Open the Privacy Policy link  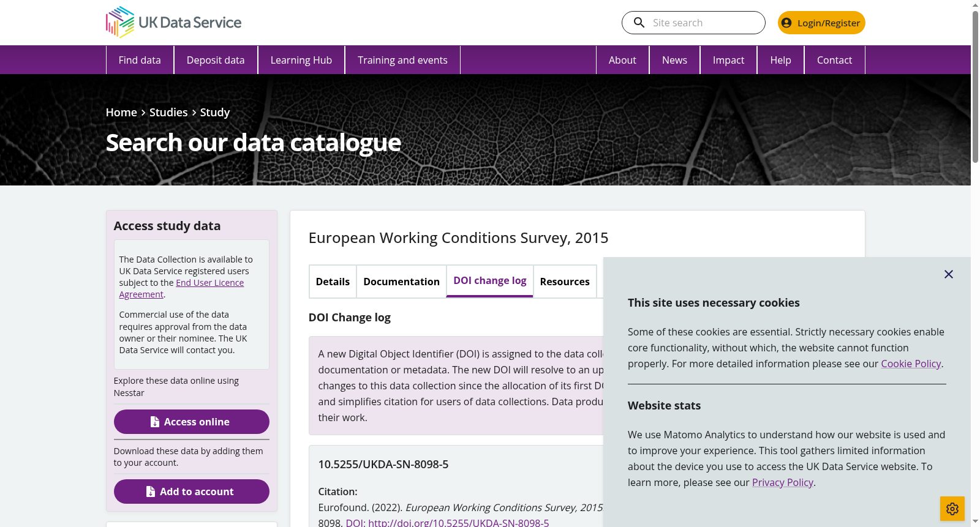coord(783,482)
